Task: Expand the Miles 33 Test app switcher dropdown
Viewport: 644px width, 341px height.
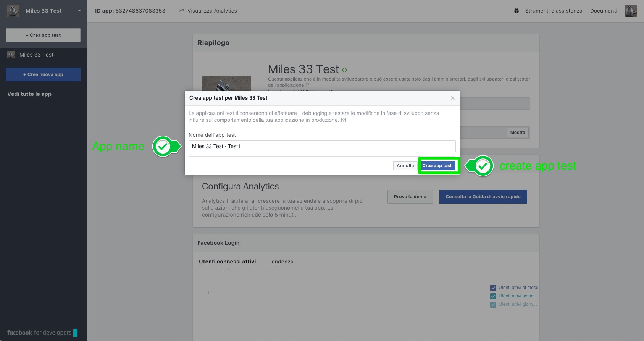Action: click(x=79, y=11)
